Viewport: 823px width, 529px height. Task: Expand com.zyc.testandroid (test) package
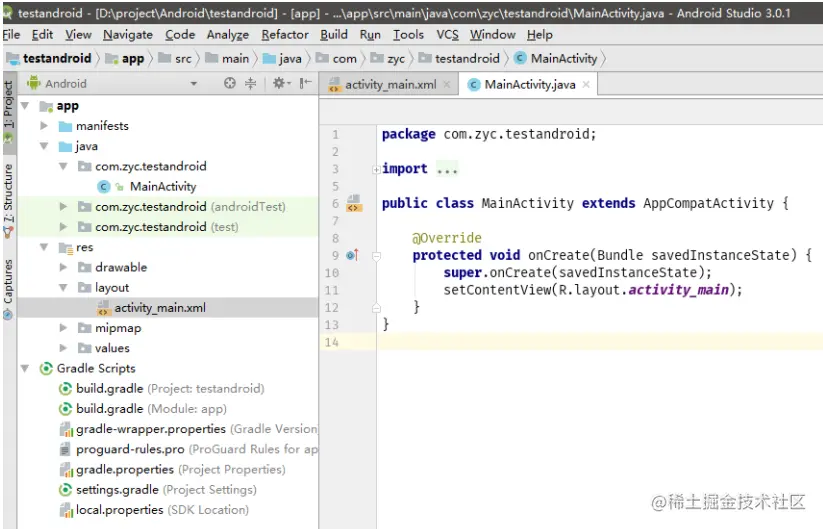pos(64,227)
